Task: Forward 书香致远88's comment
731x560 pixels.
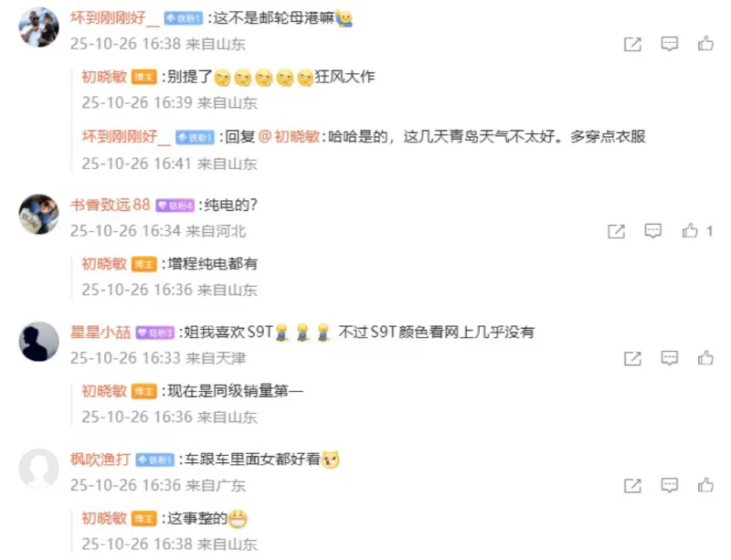Action: click(616, 231)
